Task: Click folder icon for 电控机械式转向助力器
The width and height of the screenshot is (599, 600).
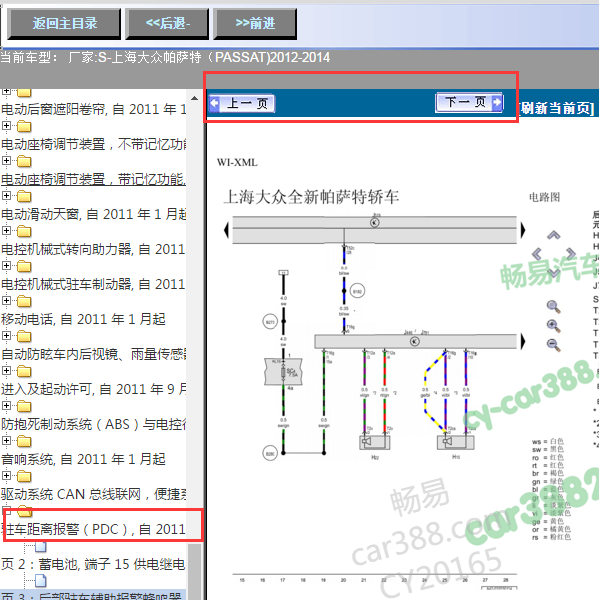Action: coord(24,231)
